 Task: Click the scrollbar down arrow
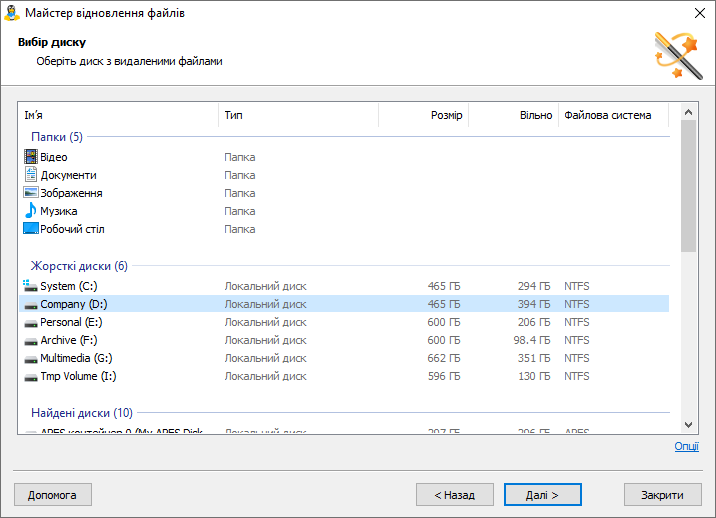(x=689, y=424)
